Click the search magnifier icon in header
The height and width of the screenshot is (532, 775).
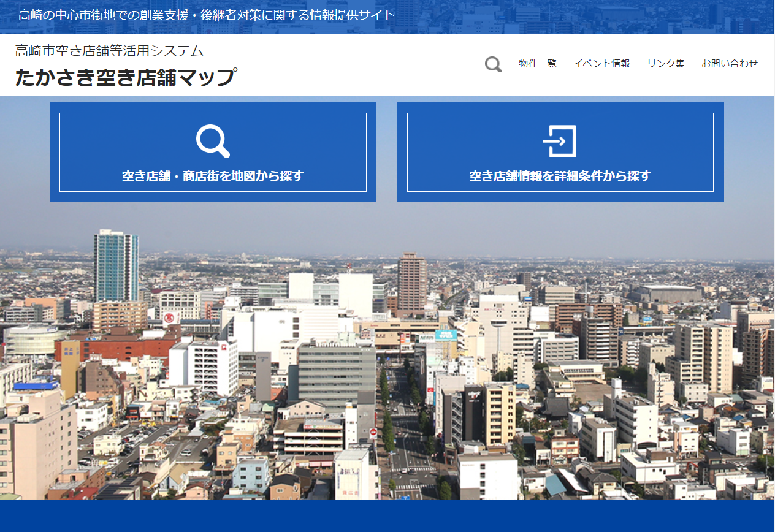pyautogui.click(x=494, y=64)
